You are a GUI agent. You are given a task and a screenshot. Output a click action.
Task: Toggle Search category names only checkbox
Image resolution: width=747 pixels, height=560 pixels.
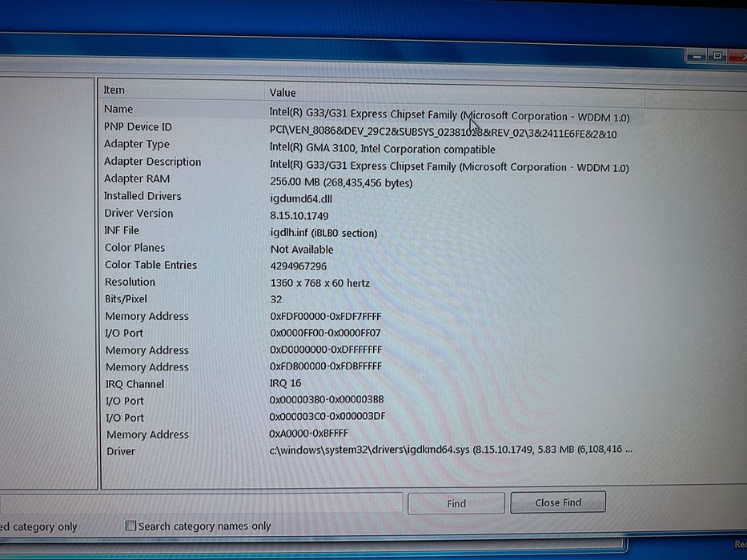130,526
